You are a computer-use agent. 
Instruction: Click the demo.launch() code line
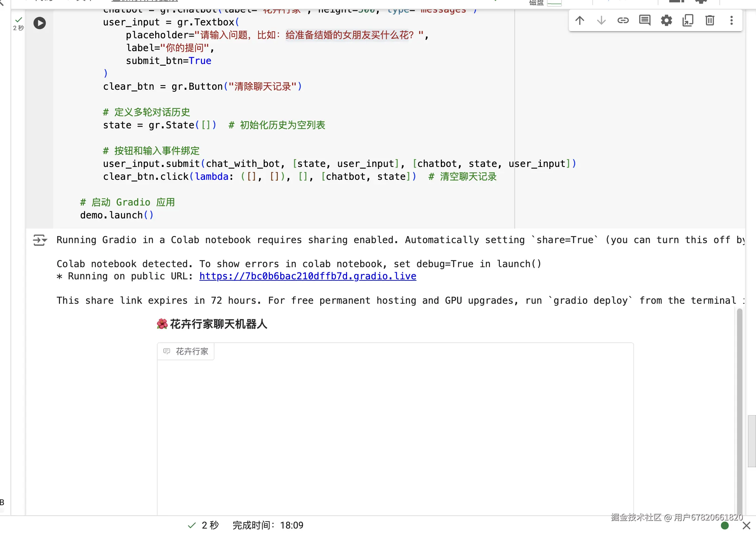pyautogui.click(x=117, y=215)
